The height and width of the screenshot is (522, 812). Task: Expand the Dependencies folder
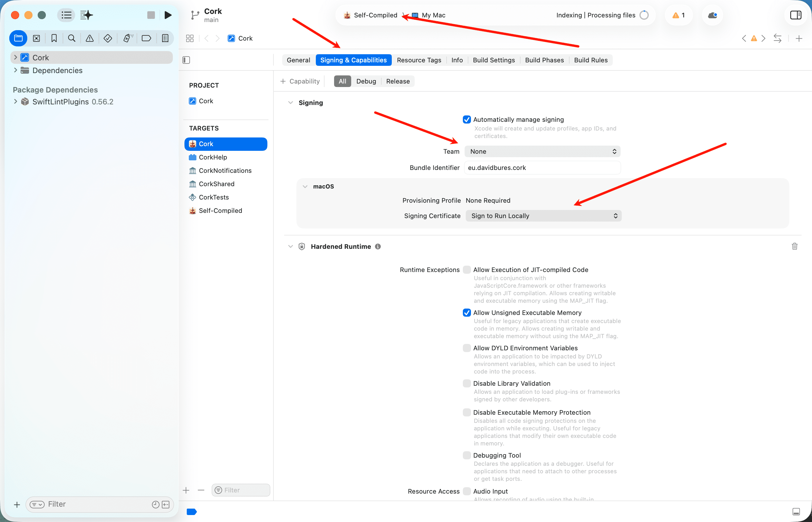(15, 70)
